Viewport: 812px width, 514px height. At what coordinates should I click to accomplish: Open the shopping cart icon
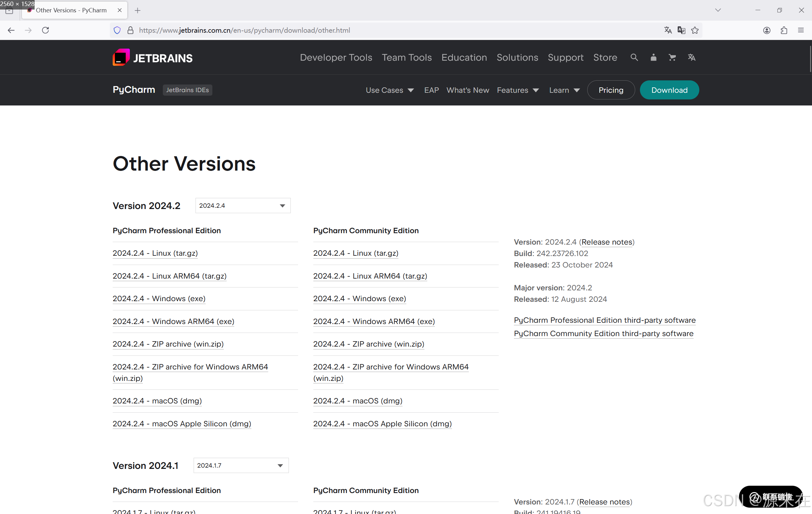(x=672, y=57)
